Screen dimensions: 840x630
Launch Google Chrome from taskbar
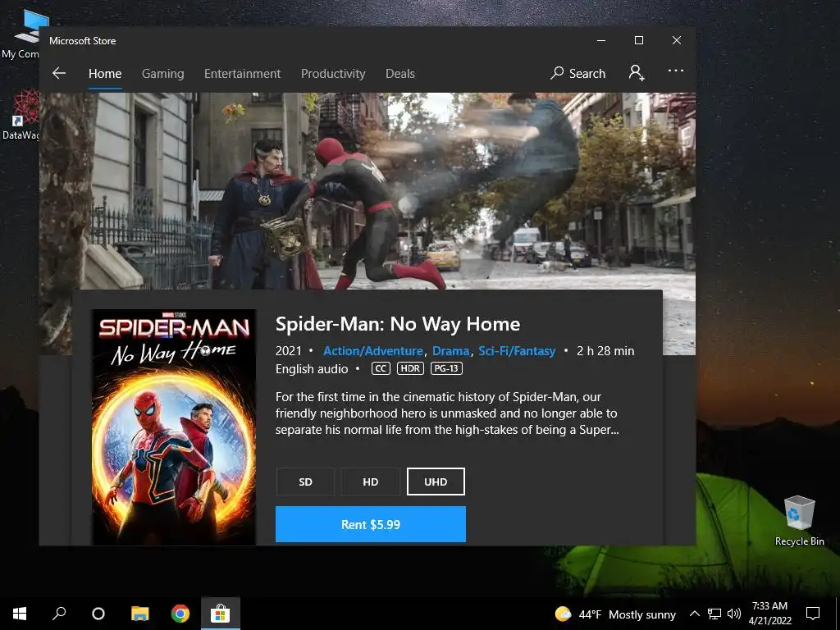coord(180,614)
